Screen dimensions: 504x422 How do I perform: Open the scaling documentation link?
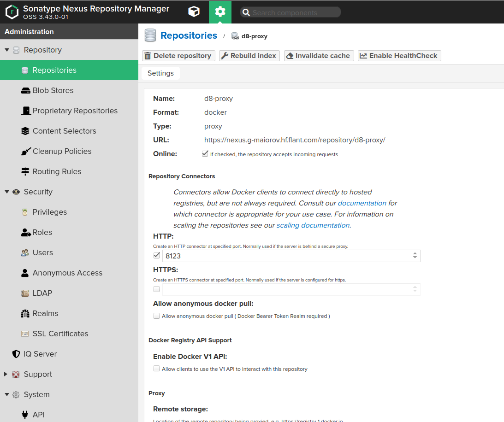pyautogui.click(x=313, y=225)
